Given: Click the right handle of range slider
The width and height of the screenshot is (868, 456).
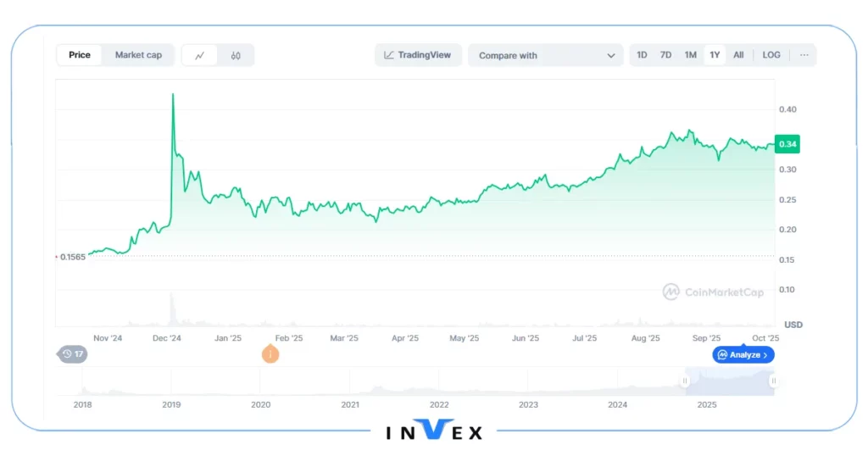Looking at the screenshot, I should [x=773, y=381].
